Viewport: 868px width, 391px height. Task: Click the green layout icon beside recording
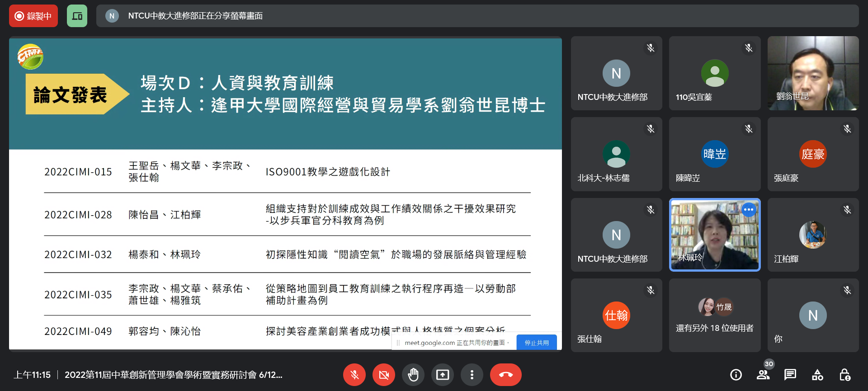pos(77,16)
